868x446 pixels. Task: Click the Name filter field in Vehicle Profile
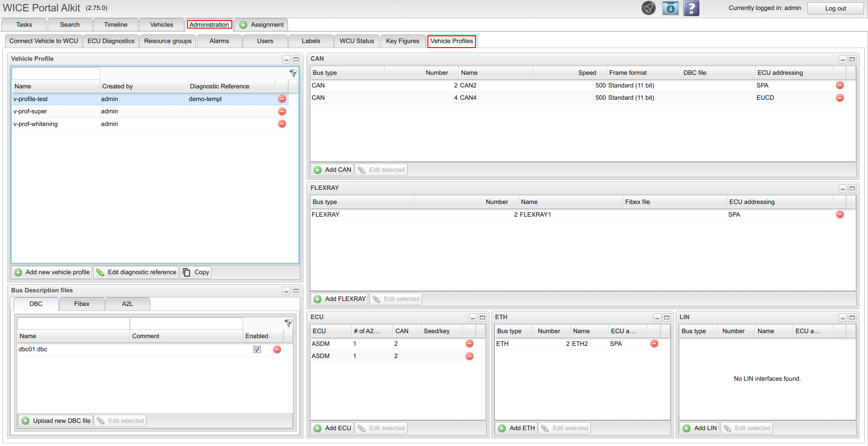tap(56, 73)
